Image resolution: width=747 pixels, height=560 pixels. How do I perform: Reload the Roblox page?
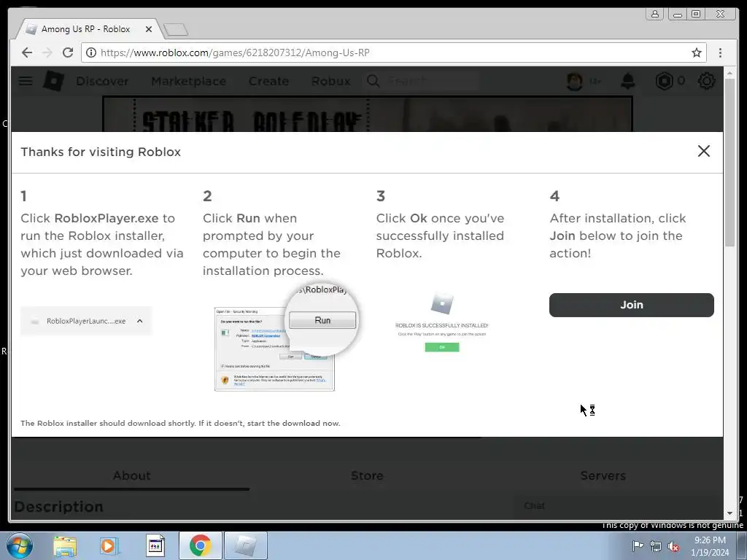[x=68, y=52]
